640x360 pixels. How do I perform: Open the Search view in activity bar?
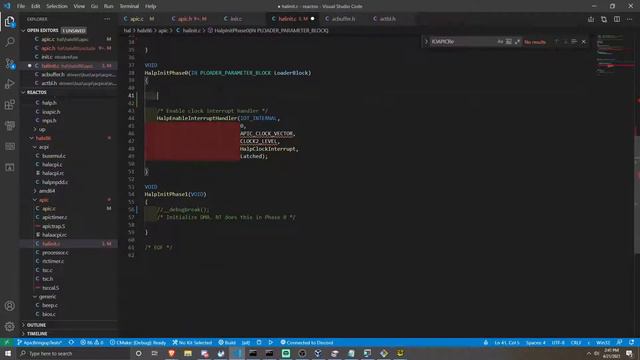[x=10, y=42]
